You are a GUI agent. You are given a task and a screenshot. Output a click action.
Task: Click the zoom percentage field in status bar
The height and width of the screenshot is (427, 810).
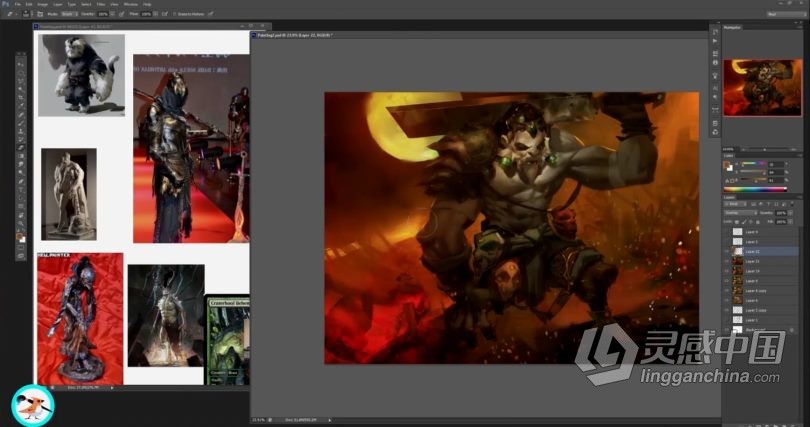(x=257, y=420)
